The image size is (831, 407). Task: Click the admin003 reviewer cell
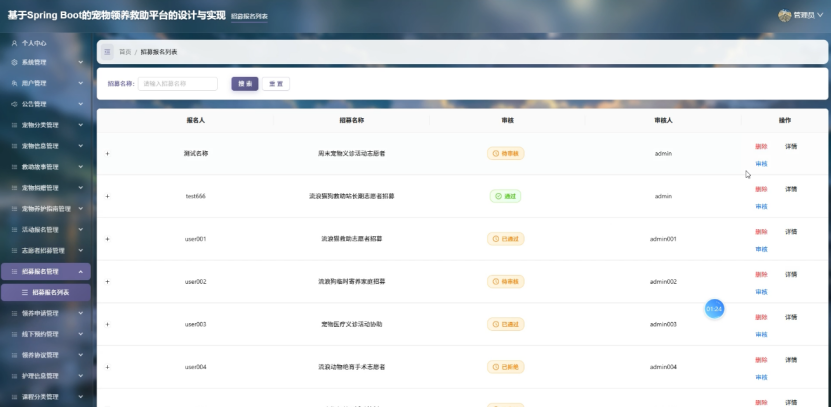[663, 324]
